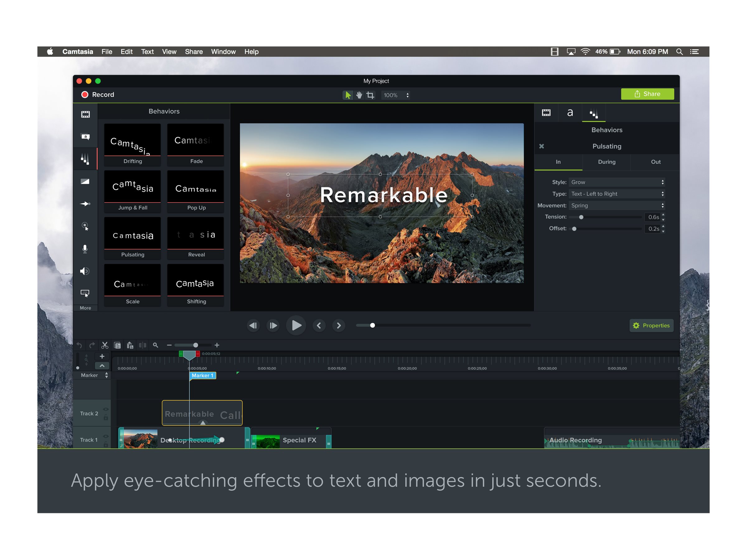Image resolution: width=747 pixels, height=560 pixels.
Task: Open the Share menu in menu bar
Action: [194, 52]
